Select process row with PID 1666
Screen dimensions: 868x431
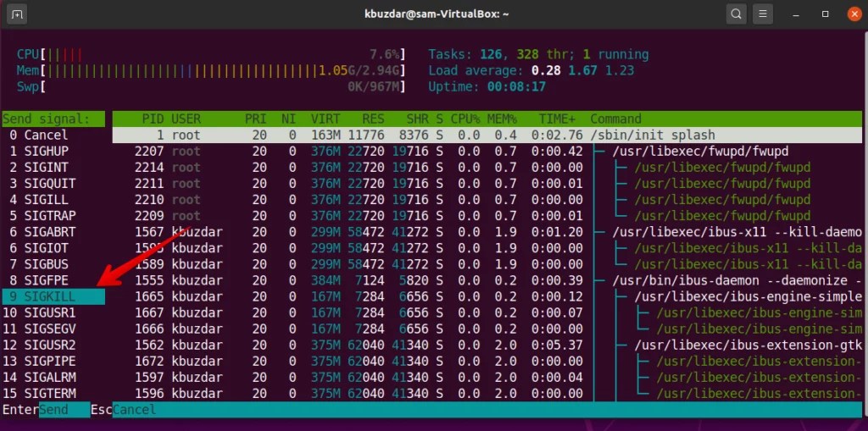[487, 329]
